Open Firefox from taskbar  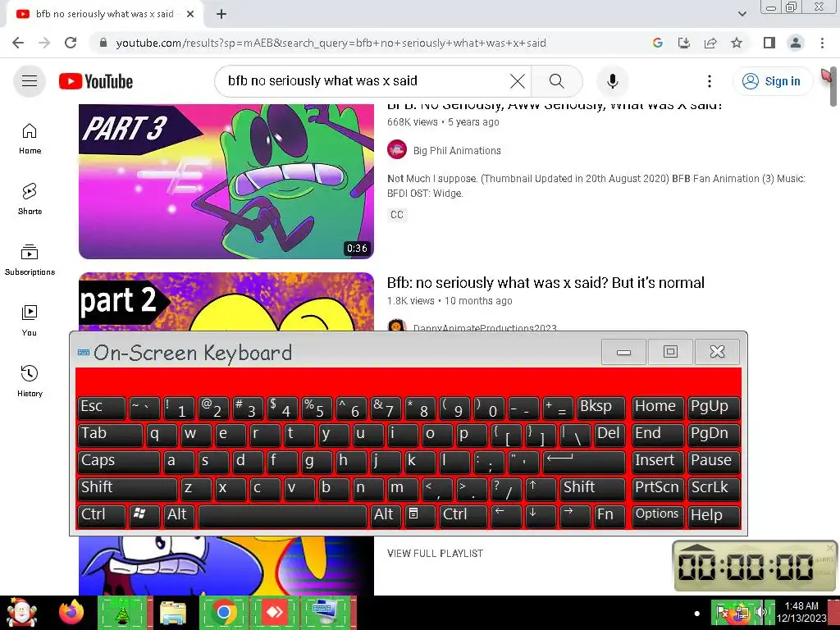(x=71, y=612)
